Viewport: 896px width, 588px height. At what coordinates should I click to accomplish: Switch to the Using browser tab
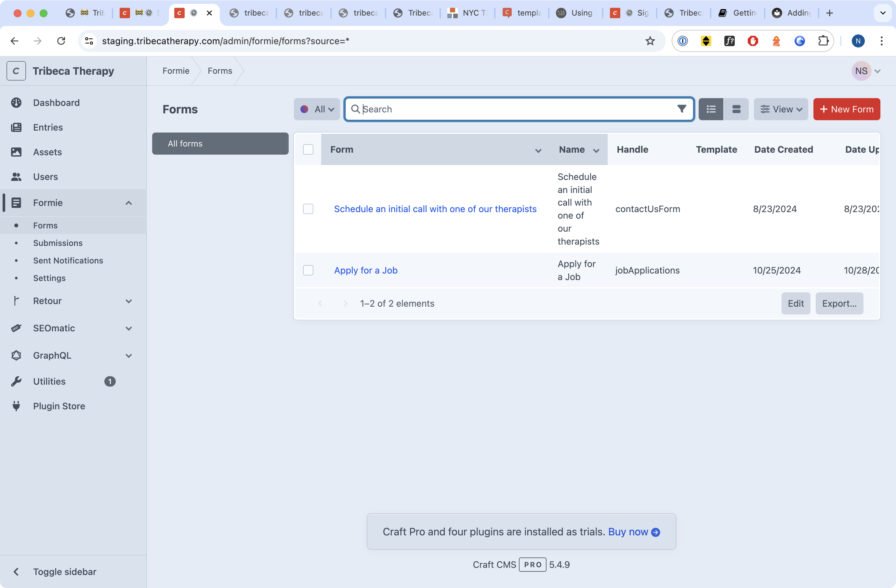tap(575, 13)
